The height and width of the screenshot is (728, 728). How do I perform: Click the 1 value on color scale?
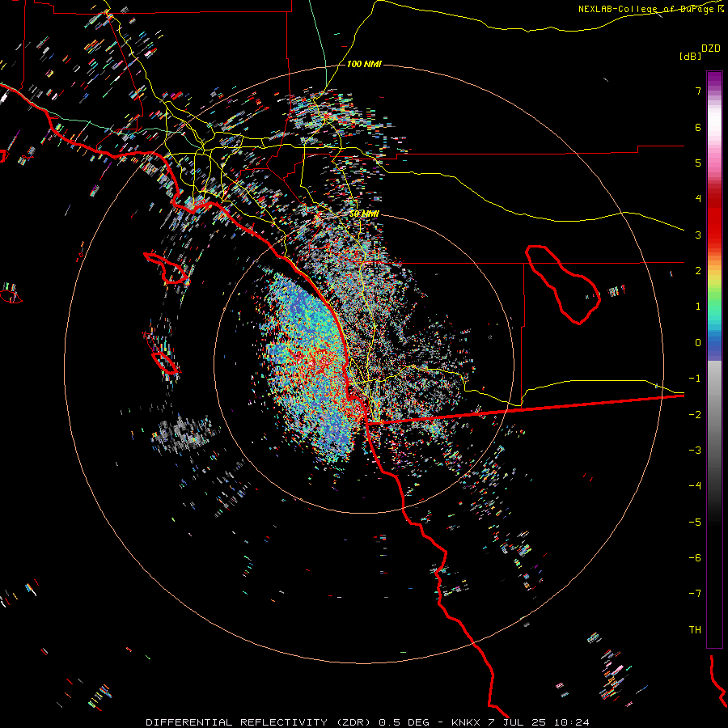coord(698,307)
